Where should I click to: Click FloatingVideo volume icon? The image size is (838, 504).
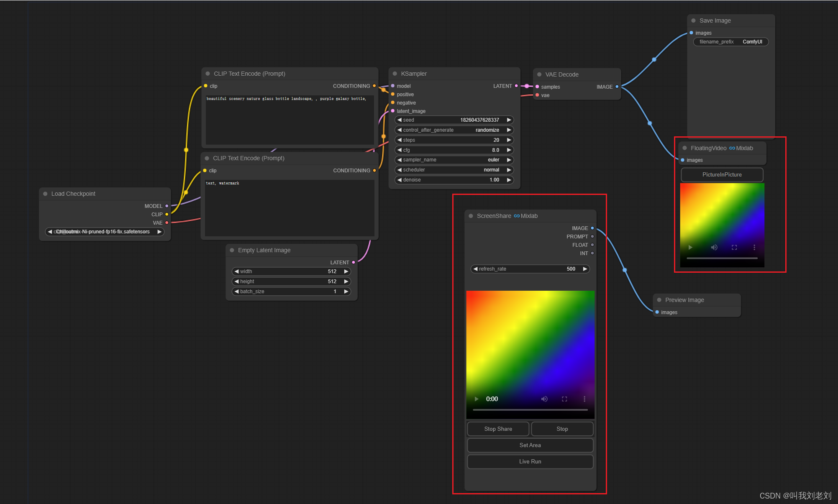[714, 248]
